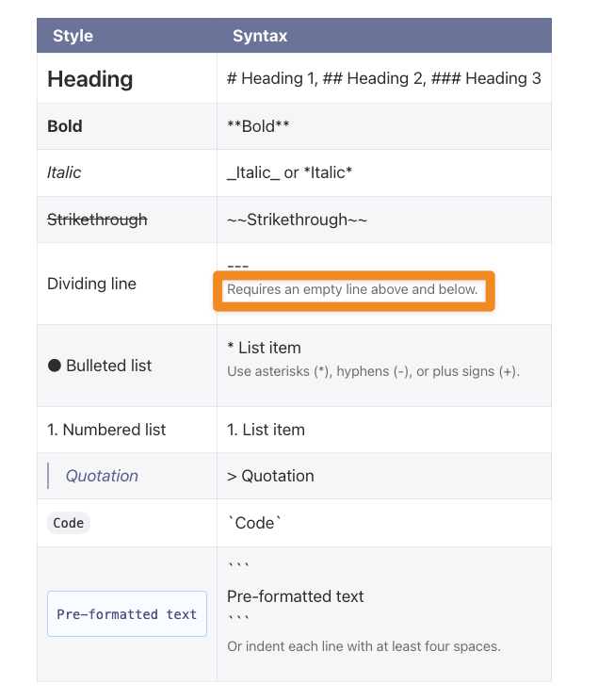This screenshot has height=700, width=598.
Task: Click the gray Code style pill
Action: [x=69, y=523]
